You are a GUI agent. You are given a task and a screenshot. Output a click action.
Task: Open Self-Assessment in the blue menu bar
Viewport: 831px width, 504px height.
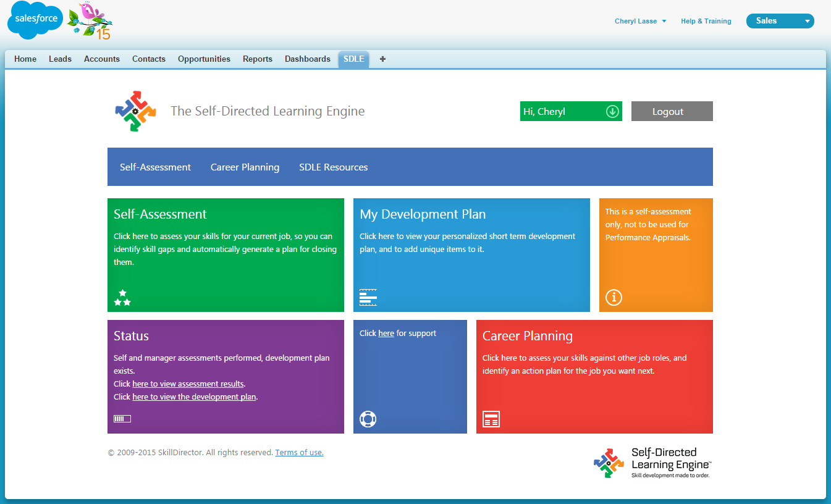click(155, 167)
